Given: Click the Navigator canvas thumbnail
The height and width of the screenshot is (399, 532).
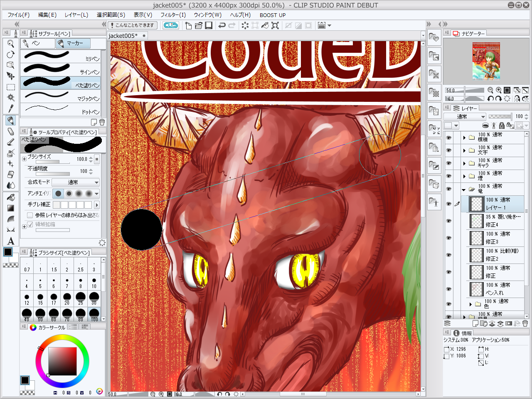Looking at the screenshot, I should tap(486, 61).
